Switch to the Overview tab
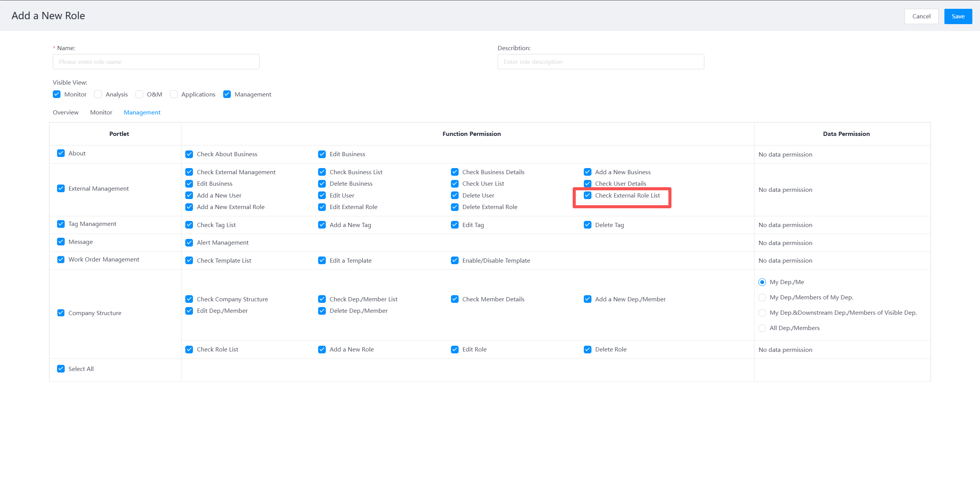 (x=65, y=112)
